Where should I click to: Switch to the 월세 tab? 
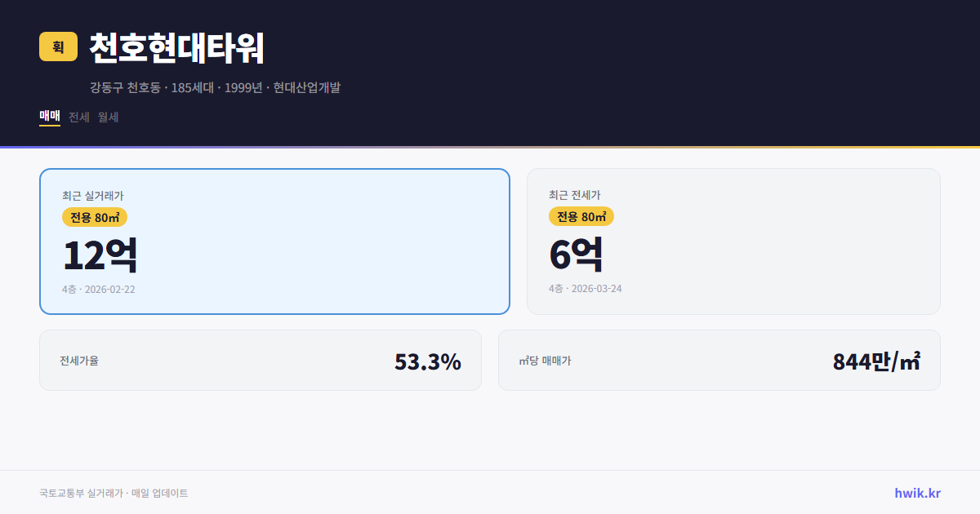tap(107, 117)
